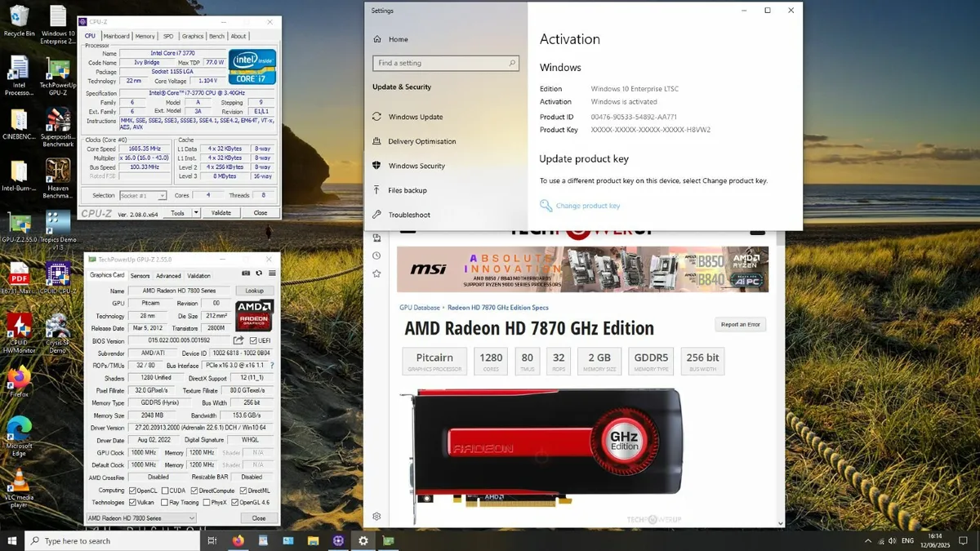
Task: Toggle the DirectCompute checkbox in GPU-Z
Action: (194, 491)
